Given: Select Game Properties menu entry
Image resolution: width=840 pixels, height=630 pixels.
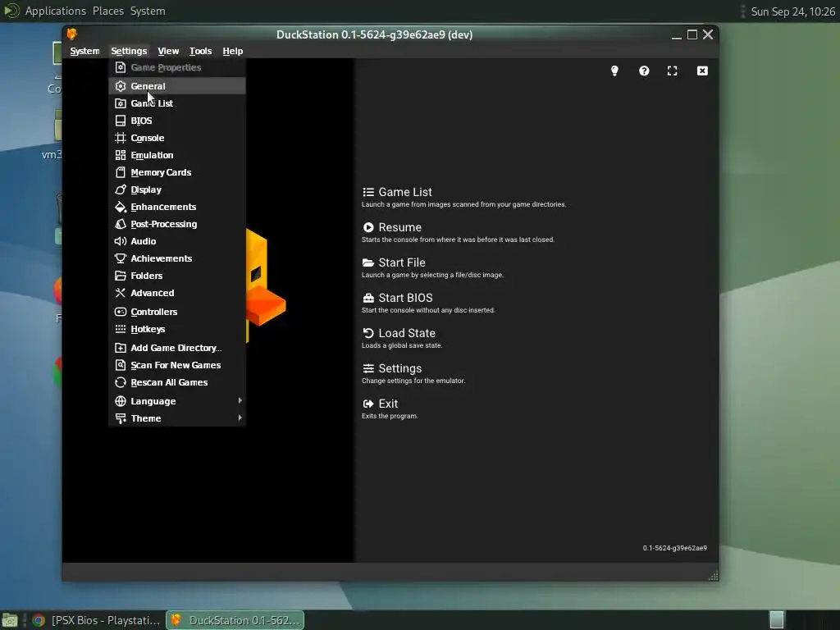Looking at the screenshot, I should click(177, 67).
